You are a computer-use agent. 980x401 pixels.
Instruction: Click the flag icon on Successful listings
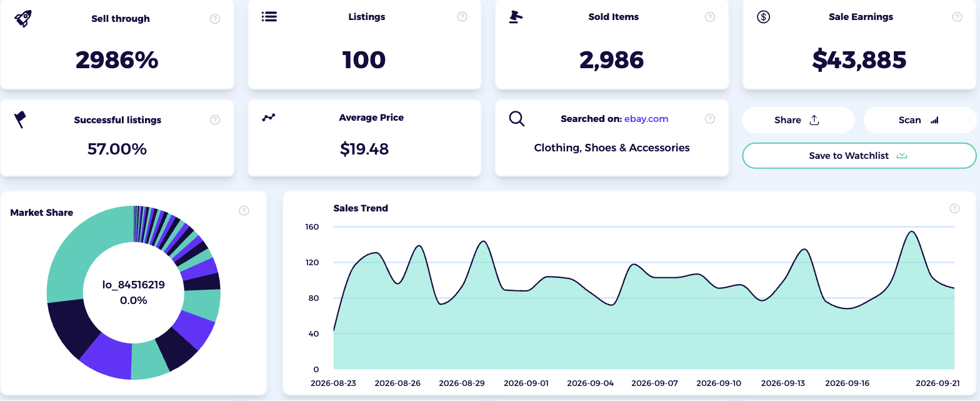(21, 119)
